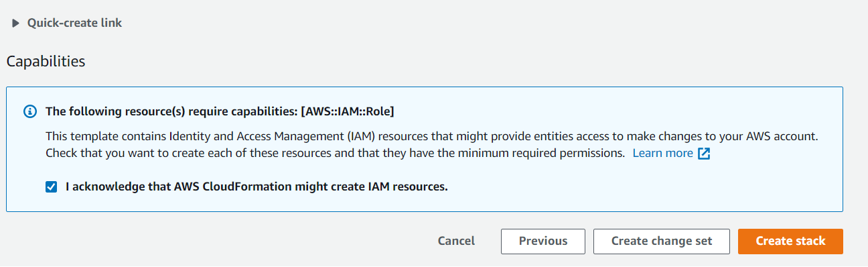868x267 pixels.
Task: Cancel the stack creation
Action: [456, 241]
